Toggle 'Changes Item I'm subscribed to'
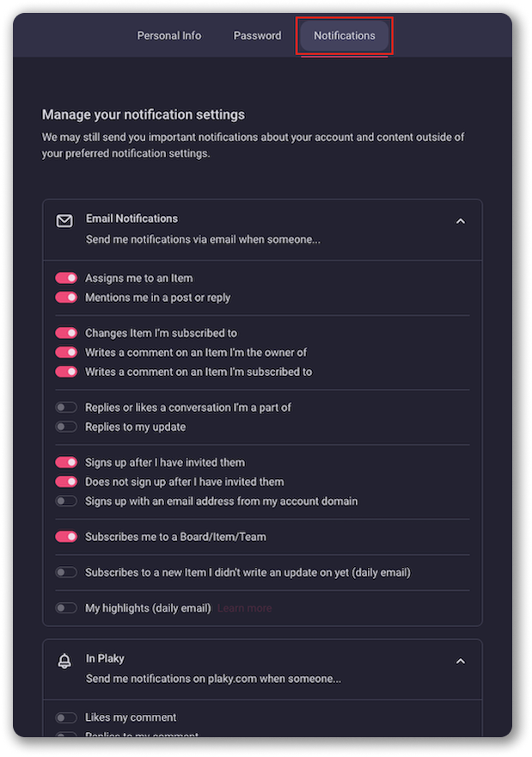 pos(66,333)
